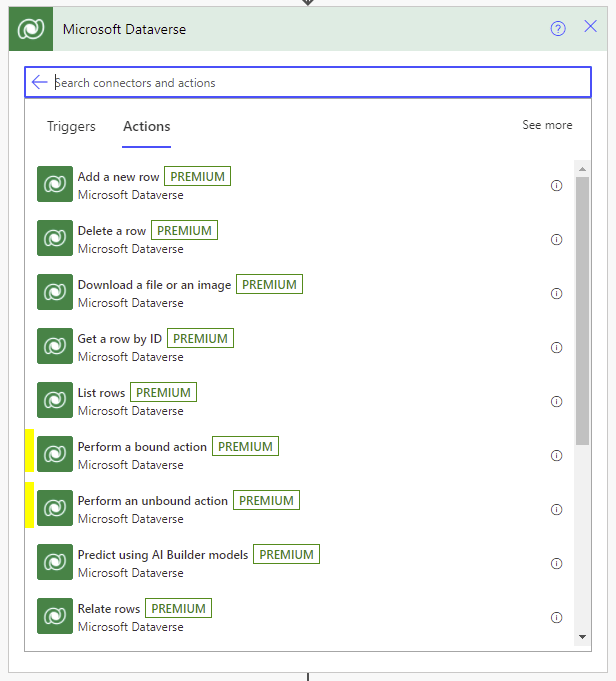The height and width of the screenshot is (681, 616).
Task: Switch to the Triggers tab
Action: (x=71, y=126)
